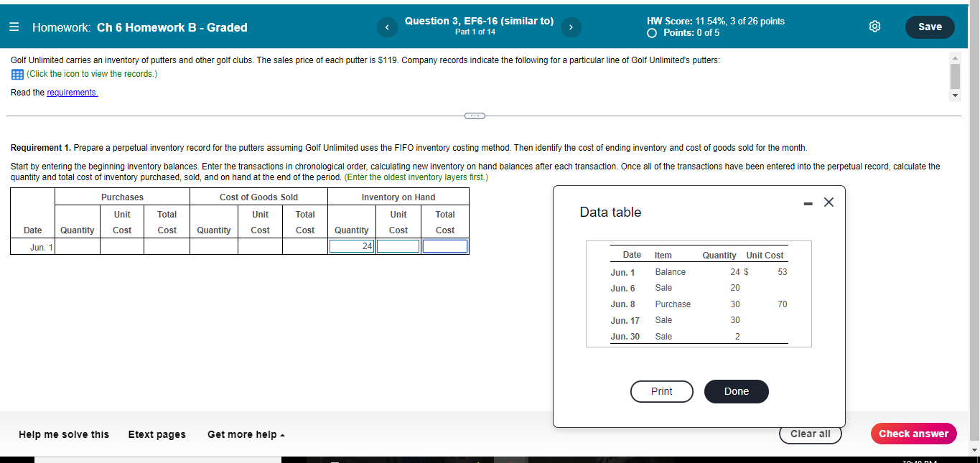Click Done to dismiss the data table
Viewport: 980px width, 463px height.
(x=736, y=391)
